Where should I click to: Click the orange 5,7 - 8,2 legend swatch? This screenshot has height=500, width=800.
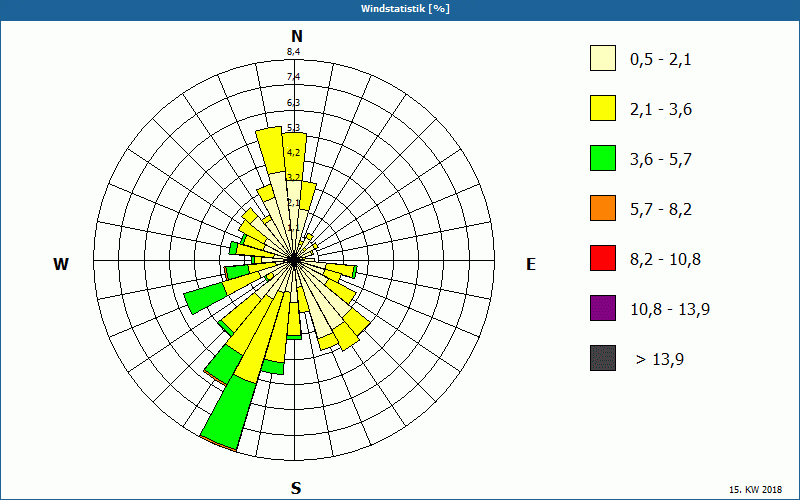[x=603, y=208]
